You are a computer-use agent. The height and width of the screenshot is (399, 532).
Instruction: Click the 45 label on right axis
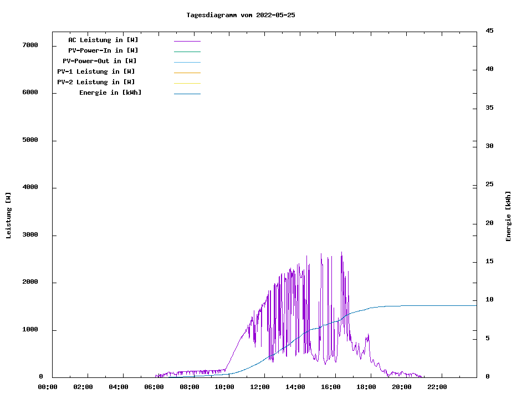(x=490, y=30)
